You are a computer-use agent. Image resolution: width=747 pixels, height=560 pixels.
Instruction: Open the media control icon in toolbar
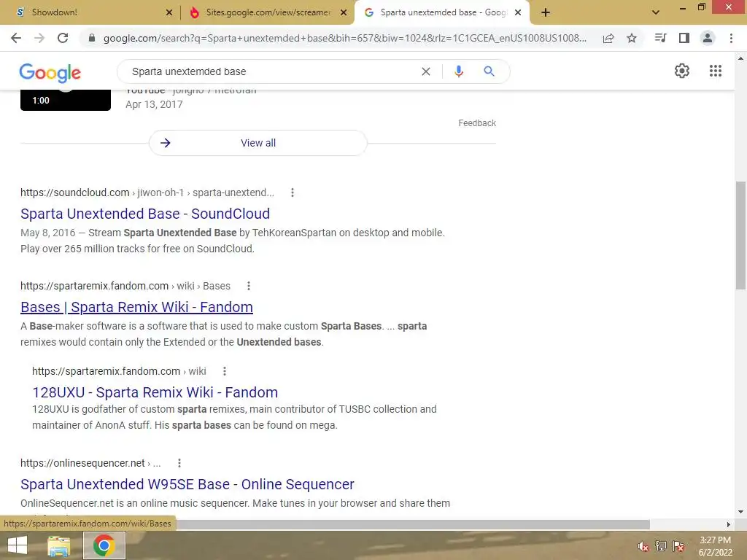tap(660, 38)
